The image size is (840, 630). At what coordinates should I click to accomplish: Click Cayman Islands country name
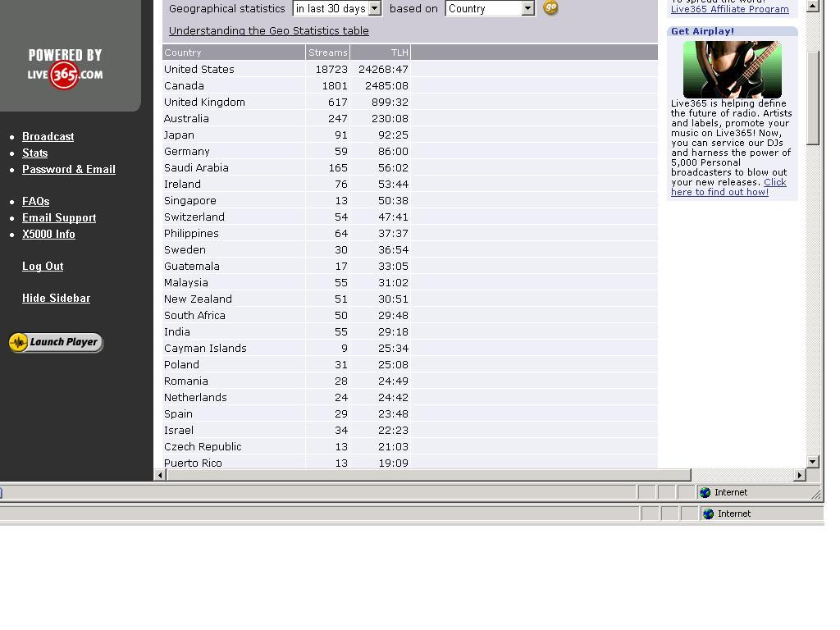tap(205, 348)
